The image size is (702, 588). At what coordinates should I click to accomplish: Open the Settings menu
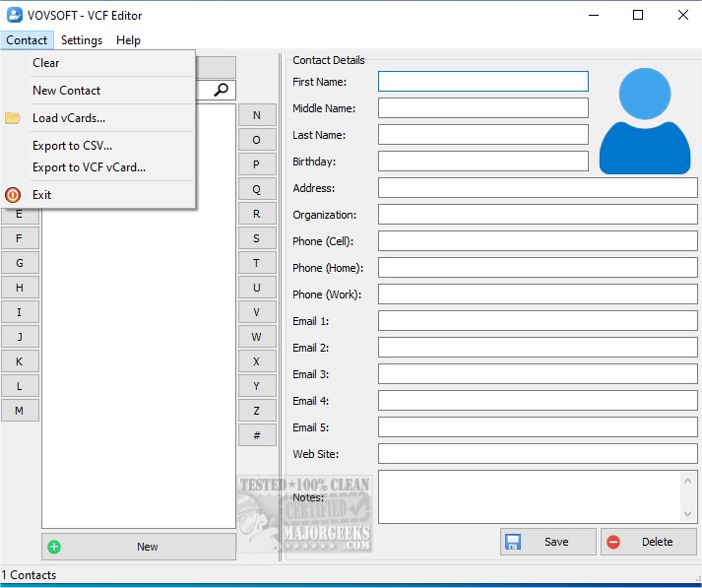click(82, 40)
